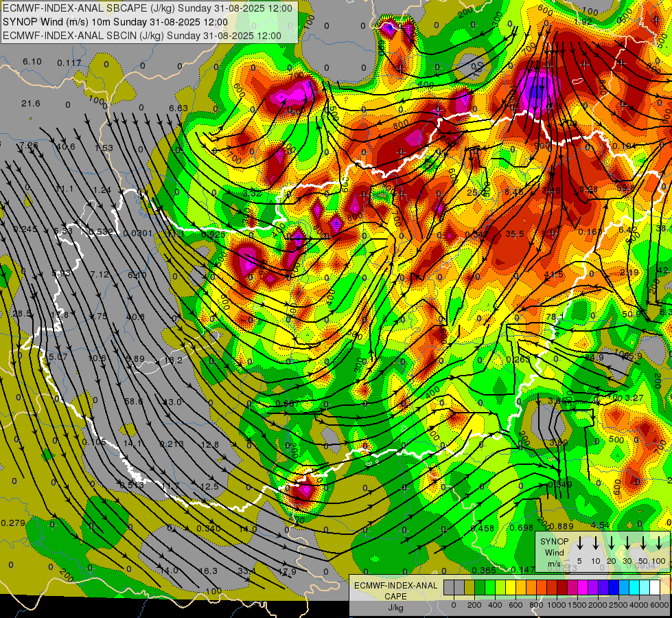Click the 78.1 value on the map
672x618 pixels.
pos(555,317)
